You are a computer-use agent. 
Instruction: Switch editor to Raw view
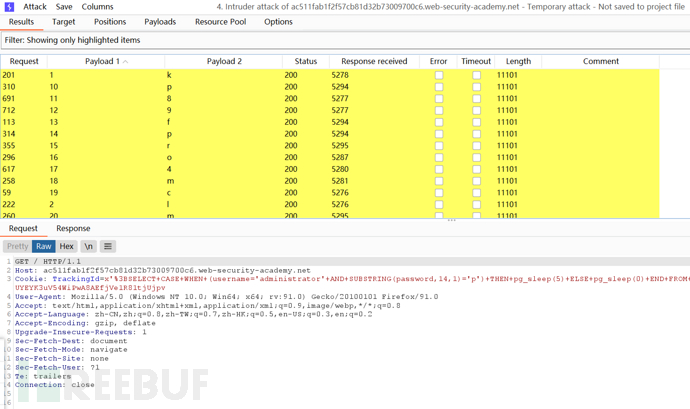[44, 246]
